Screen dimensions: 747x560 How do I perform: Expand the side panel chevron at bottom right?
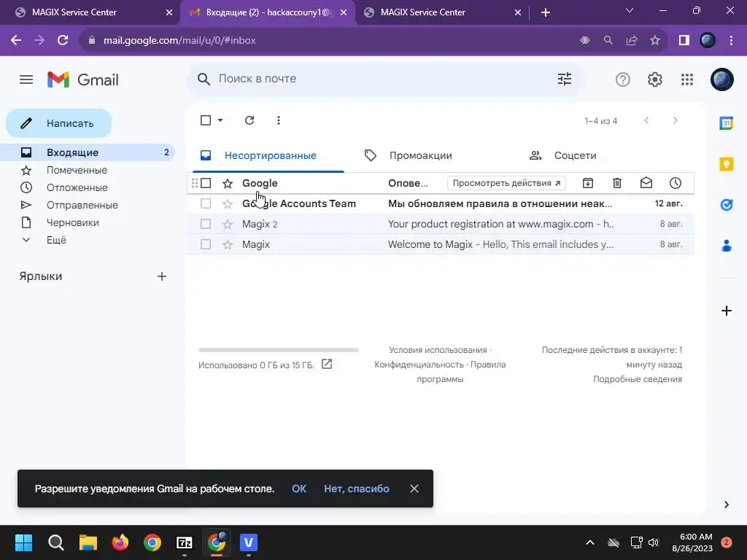pyautogui.click(x=726, y=505)
